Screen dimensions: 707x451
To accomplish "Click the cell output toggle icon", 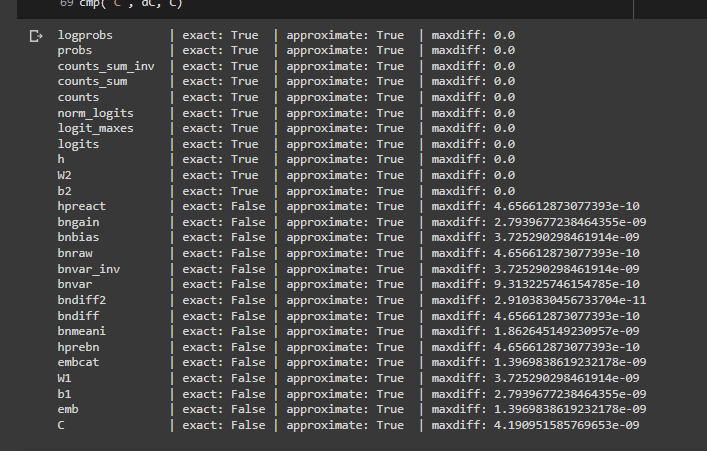I will point(36,36).
